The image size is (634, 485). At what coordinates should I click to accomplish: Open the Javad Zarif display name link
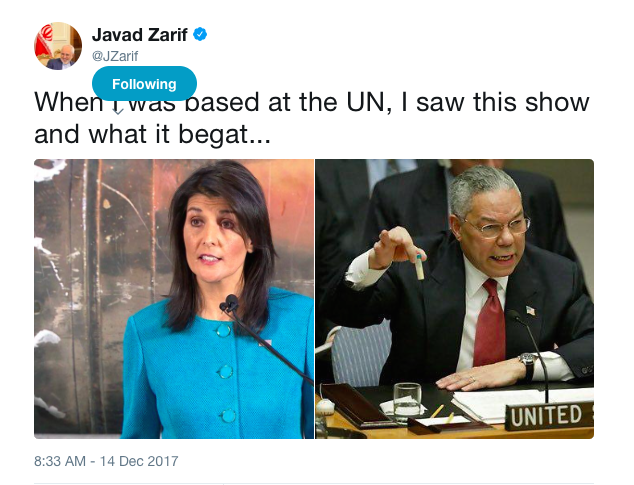point(140,35)
